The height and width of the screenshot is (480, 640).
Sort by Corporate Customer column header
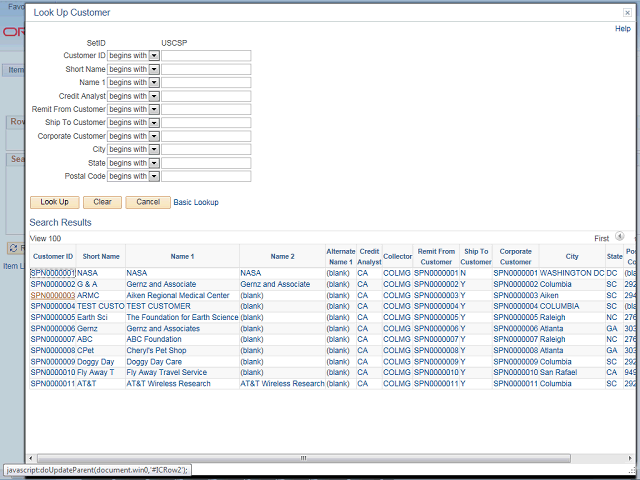tap(516, 256)
